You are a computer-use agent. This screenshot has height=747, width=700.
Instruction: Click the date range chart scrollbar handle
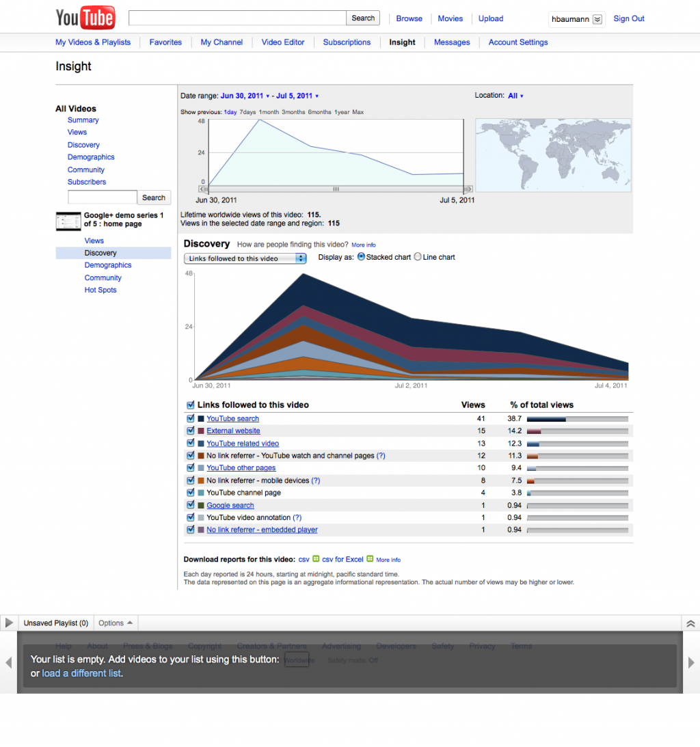point(336,189)
